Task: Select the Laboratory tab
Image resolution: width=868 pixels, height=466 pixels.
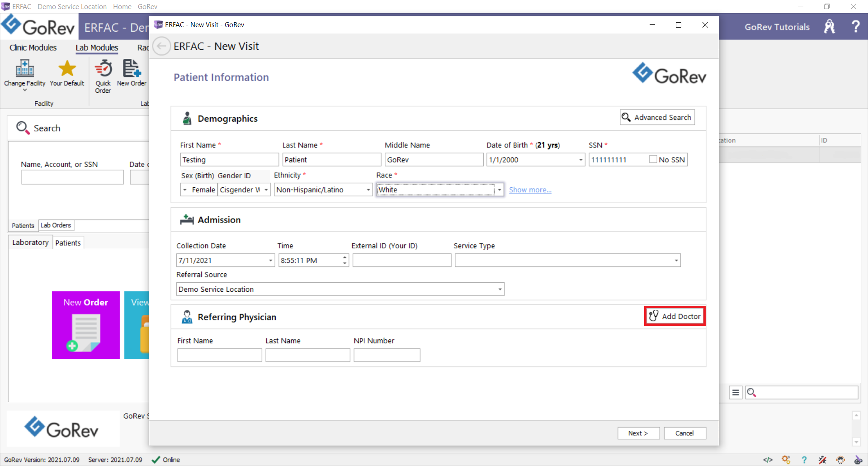Action: (x=30, y=243)
